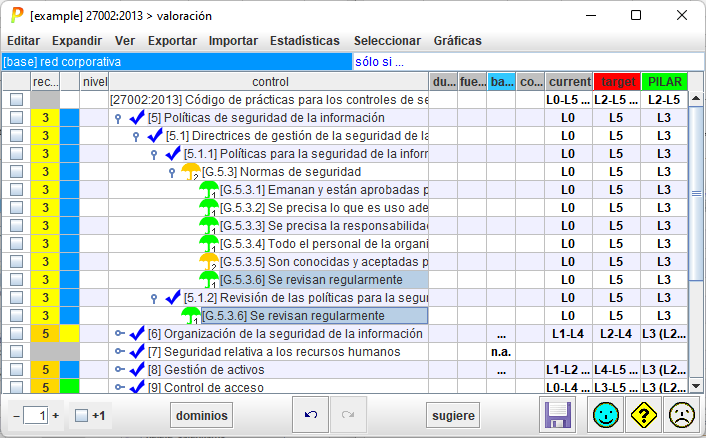Image resolution: width=706 pixels, height=438 pixels.
Task: Click blue checkmark icon of row [5.1.1]
Action: [173, 154]
